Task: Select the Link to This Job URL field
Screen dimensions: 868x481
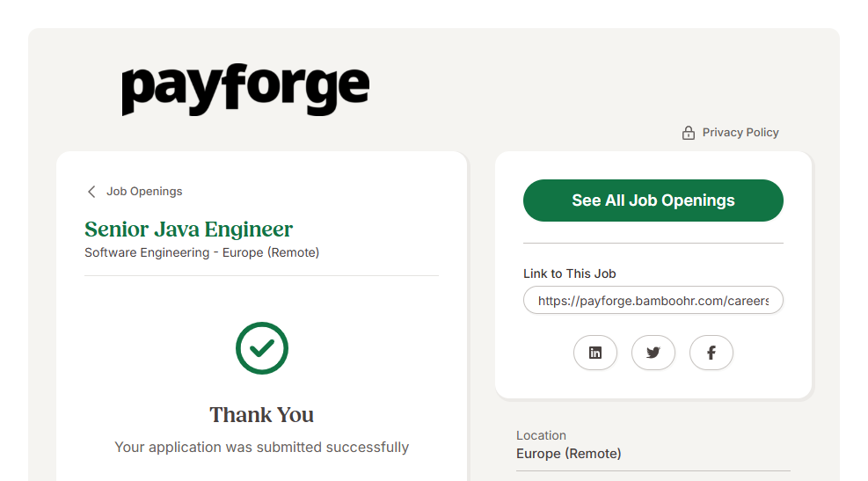Action: tap(653, 301)
